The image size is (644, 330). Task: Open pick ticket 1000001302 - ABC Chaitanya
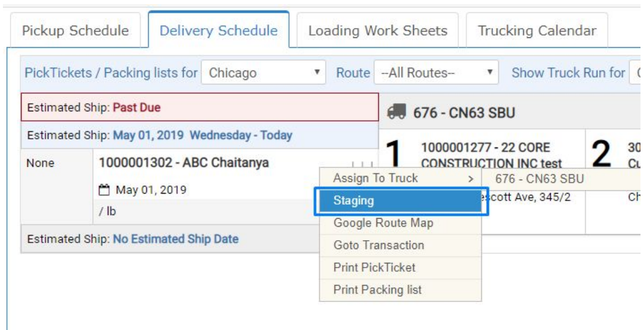click(x=184, y=163)
